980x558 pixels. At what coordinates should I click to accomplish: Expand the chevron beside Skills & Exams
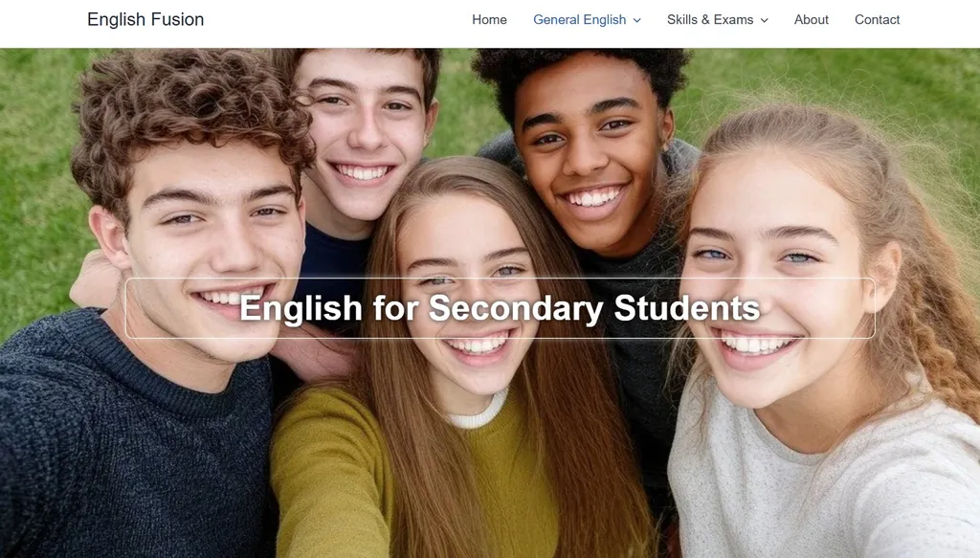(764, 20)
